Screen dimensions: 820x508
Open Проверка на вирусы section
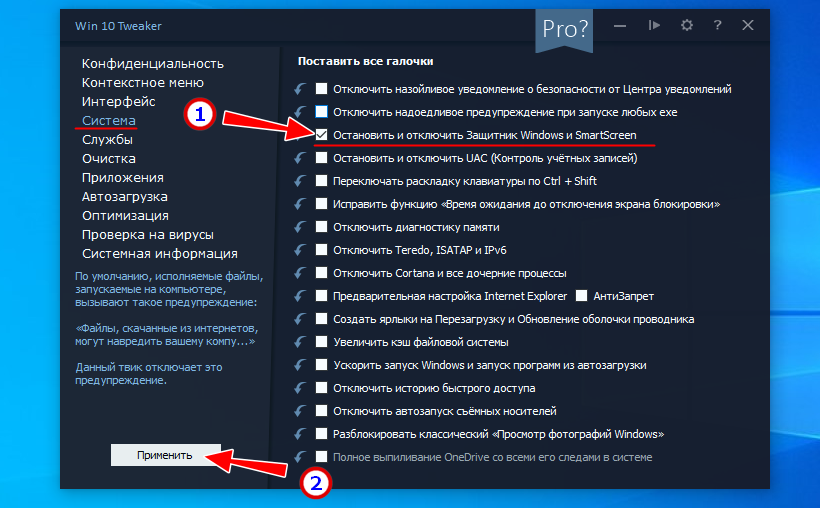click(x=148, y=235)
